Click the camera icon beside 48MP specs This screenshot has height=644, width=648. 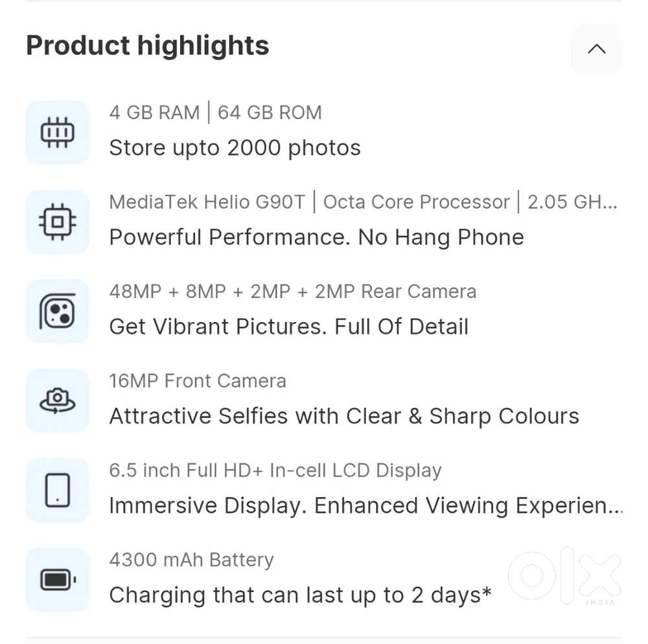[x=57, y=312]
